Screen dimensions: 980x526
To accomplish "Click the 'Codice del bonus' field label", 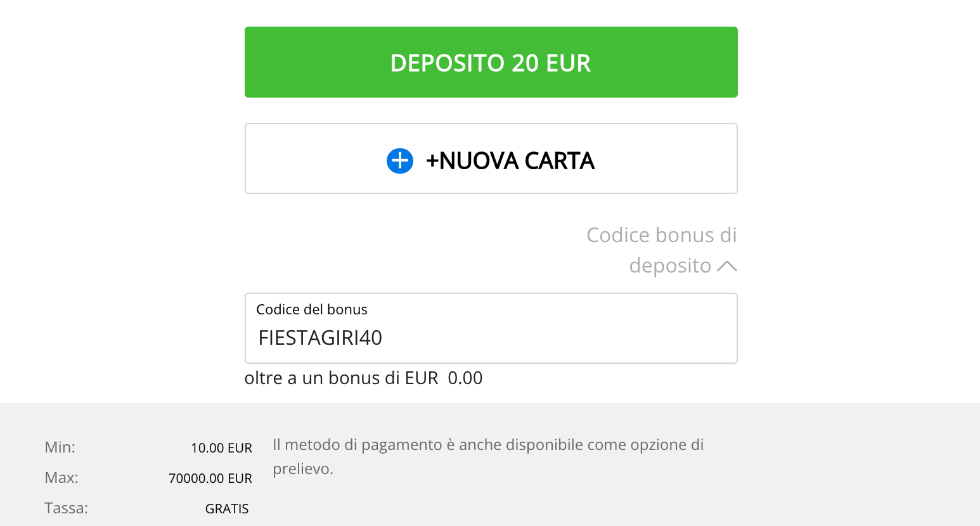I will (x=312, y=309).
